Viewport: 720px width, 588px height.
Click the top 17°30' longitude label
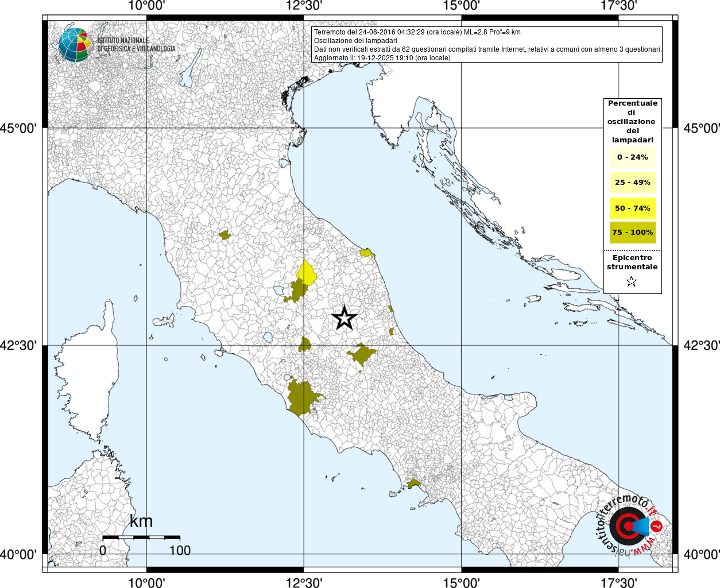[x=619, y=6]
